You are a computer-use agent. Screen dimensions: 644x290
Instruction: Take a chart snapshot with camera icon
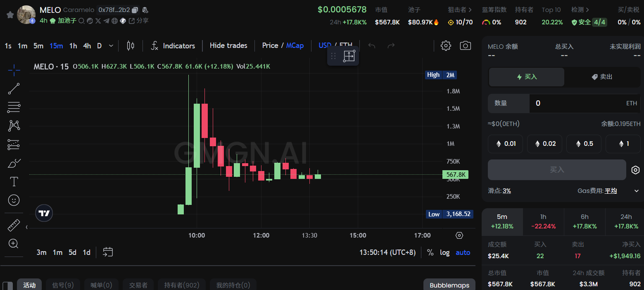tap(466, 45)
